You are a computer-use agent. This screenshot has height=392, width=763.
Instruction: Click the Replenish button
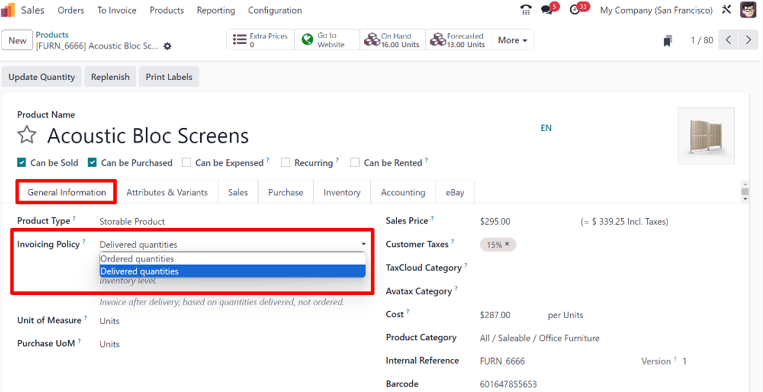[x=110, y=77]
